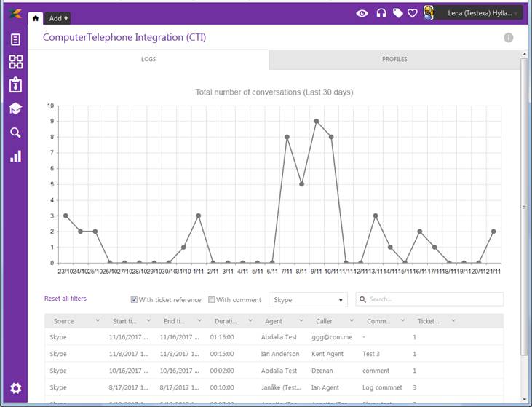Open user menu Lena (Testexa)
The height and width of the screenshot is (407, 532).
coord(477,13)
